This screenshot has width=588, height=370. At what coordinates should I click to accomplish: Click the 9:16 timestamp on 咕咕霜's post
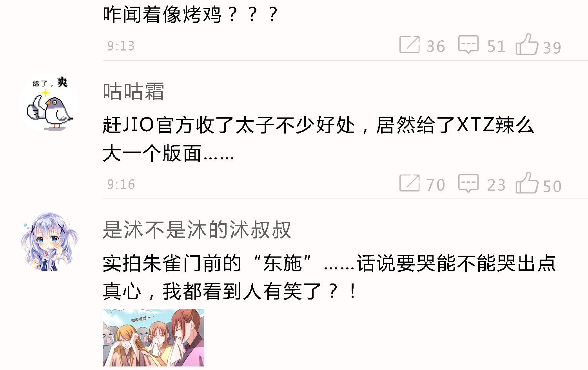[x=121, y=184]
